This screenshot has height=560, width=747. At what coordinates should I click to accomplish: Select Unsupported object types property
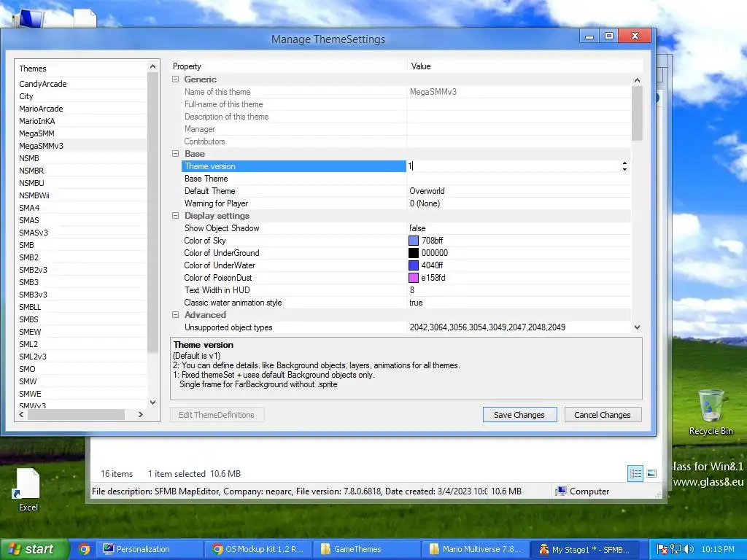[294, 327]
